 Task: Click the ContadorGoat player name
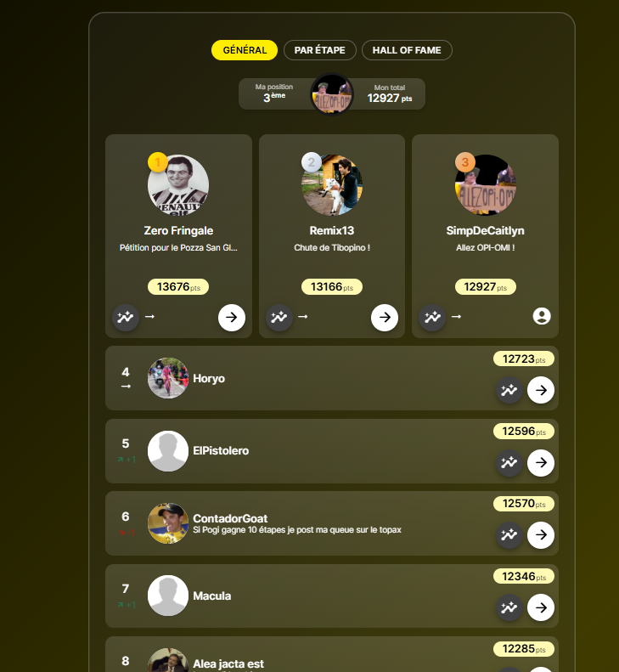tap(230, 518)
